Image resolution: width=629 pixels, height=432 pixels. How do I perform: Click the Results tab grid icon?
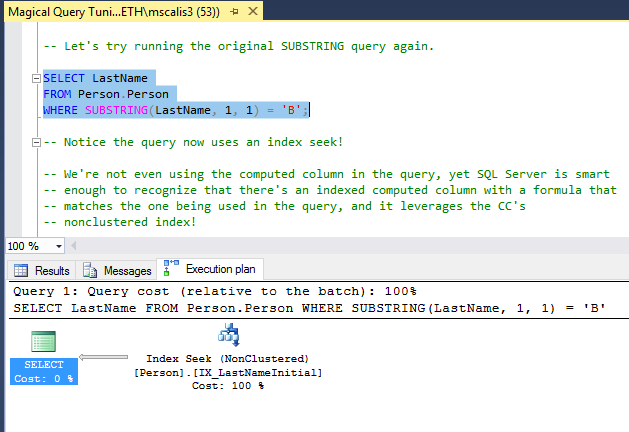20,270
